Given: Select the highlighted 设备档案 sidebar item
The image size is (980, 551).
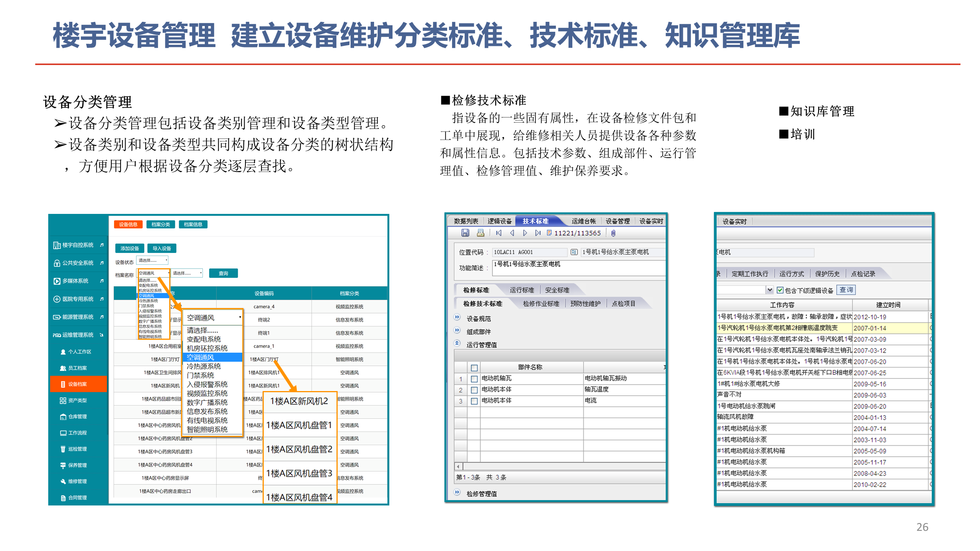Looking at the screenshot, I should [x=78, y=384].
